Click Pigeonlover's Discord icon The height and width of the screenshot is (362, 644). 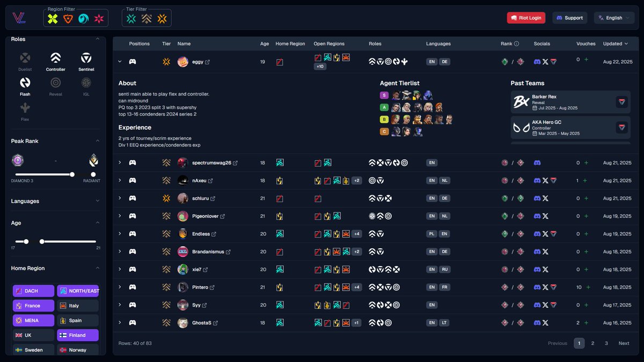537,216
